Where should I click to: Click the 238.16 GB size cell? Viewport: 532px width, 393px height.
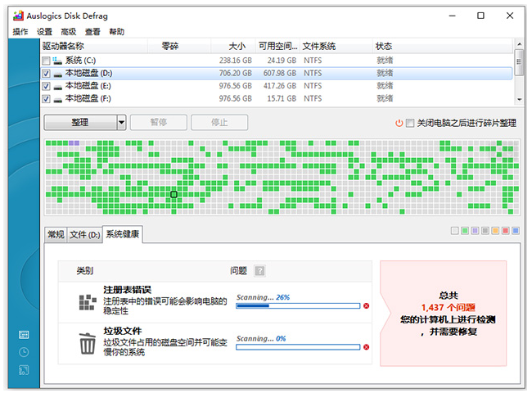click(235, 61)
